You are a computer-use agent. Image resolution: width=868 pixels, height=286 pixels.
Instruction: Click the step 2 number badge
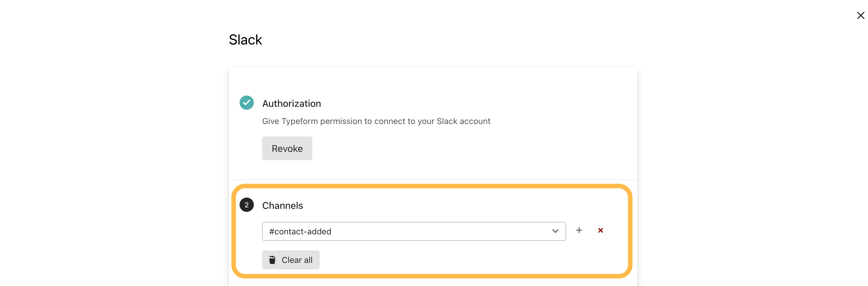point(246,205)
